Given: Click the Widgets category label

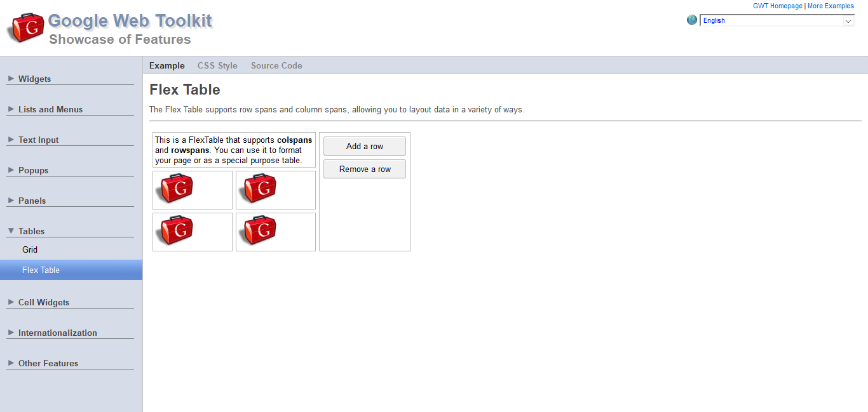Looking at the screenshot, I should pyautogui.click(x=34, y=79).
